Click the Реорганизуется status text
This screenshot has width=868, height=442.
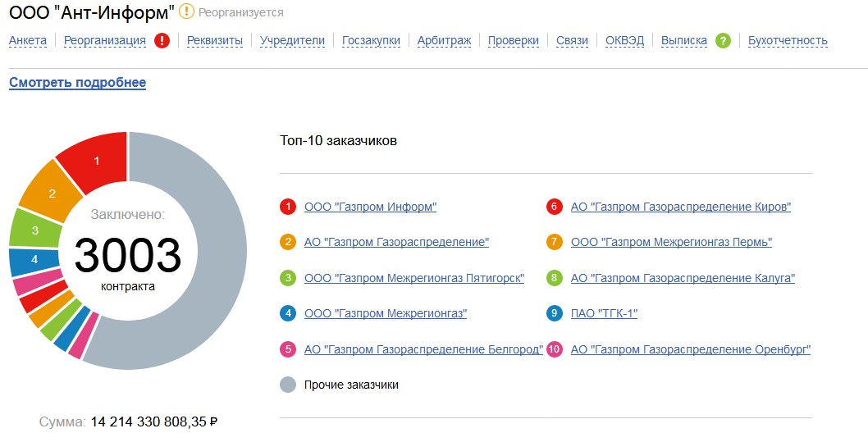tap(241, 12)
